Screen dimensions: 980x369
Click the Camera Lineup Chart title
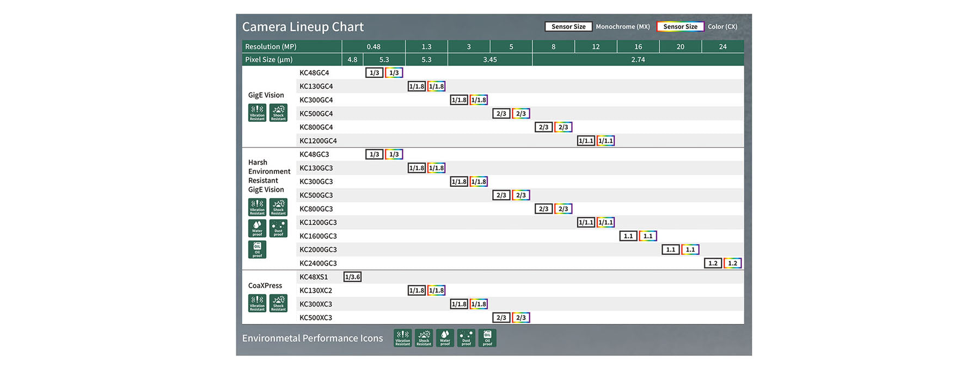pos(303,27)
